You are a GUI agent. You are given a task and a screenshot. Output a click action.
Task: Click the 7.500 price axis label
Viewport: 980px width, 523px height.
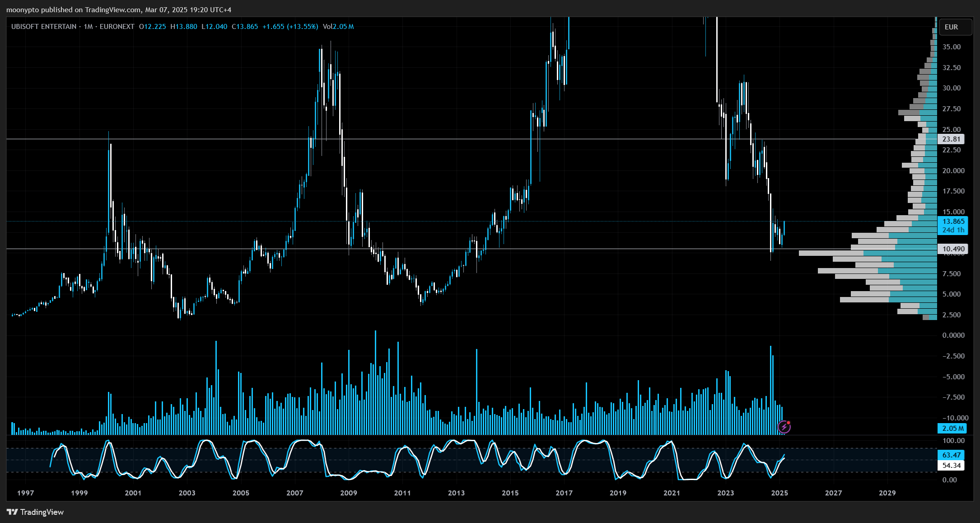point(952,274)
